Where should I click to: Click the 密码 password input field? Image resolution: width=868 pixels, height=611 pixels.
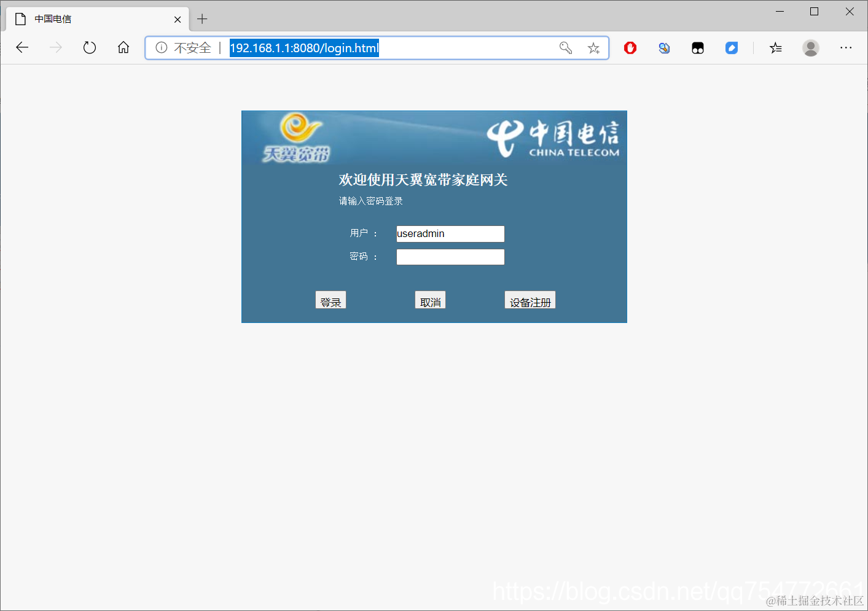(x=450, y=257)
